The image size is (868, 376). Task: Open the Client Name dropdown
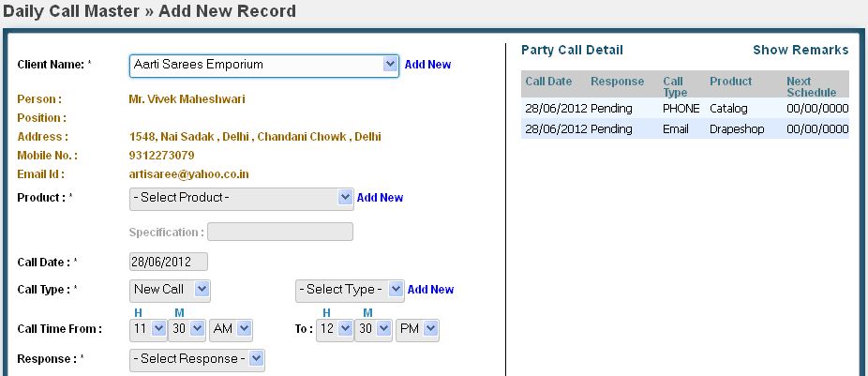tap(264, 65)
